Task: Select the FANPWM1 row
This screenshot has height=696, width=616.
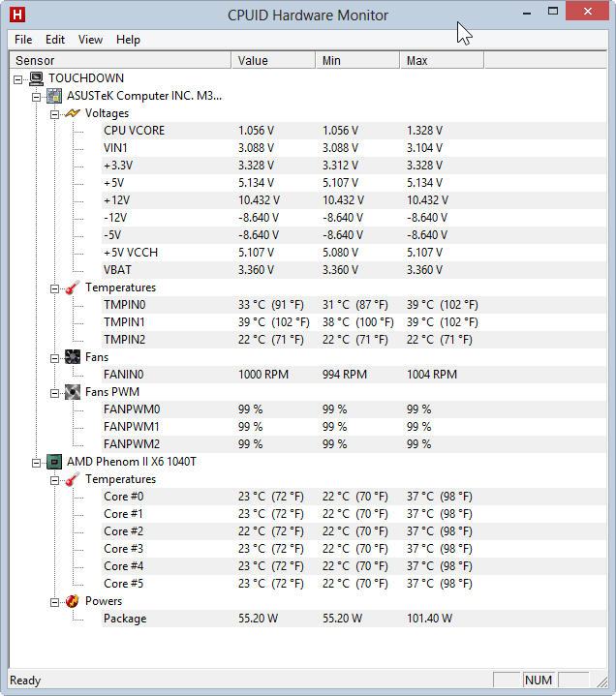Action: tap(354, 427)
